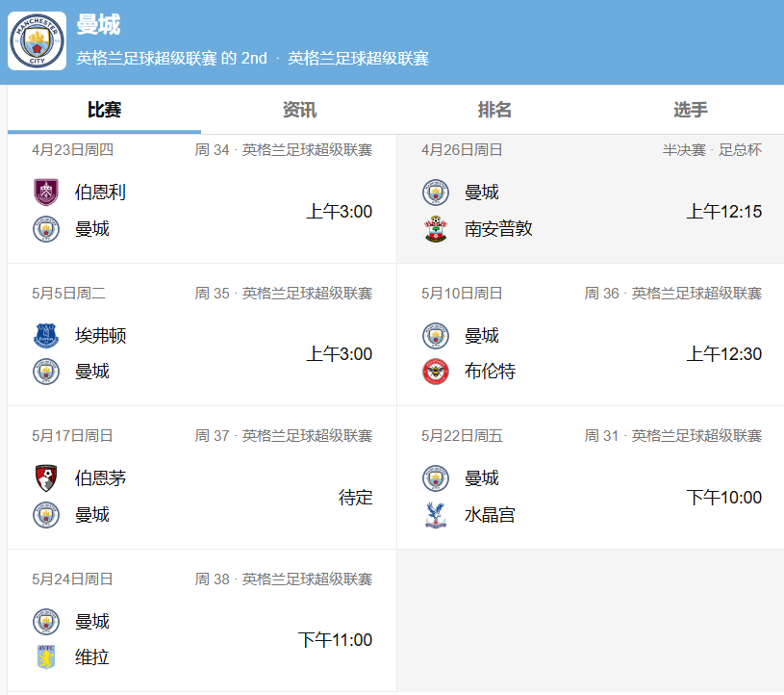Click the Everton team crest

[x=46, y=336]
